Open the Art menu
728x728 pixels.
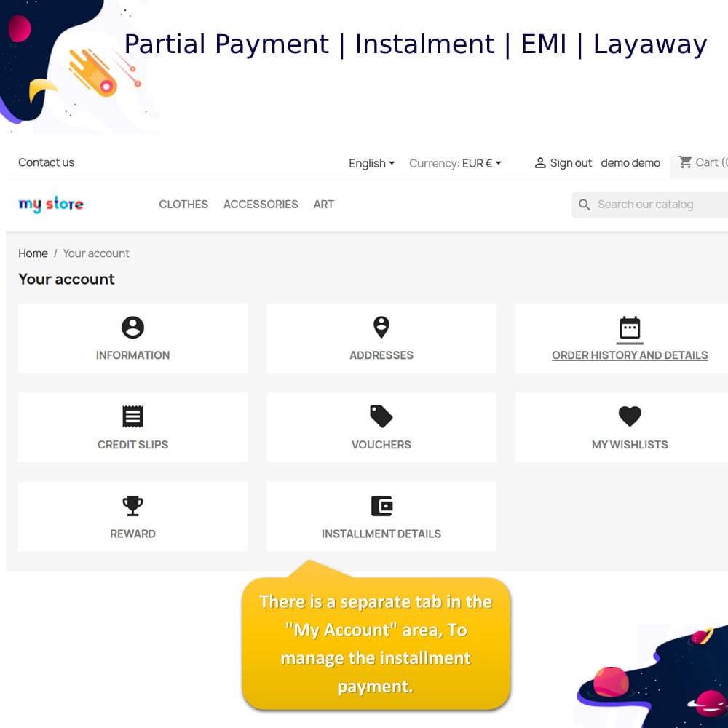coord(324,205)
